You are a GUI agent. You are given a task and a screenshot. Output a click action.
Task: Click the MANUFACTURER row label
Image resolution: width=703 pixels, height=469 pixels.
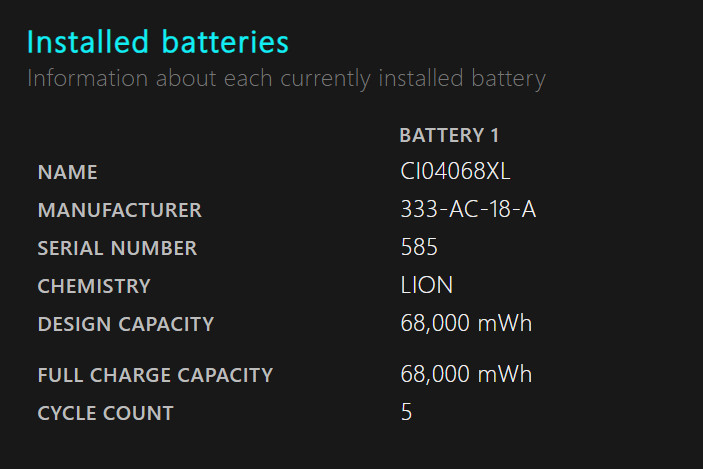(120, 210)
